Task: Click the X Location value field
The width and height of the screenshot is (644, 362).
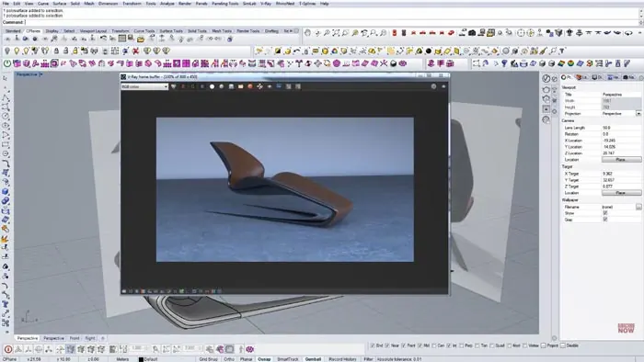Action: pyautogui.click(x=621, y=141)
